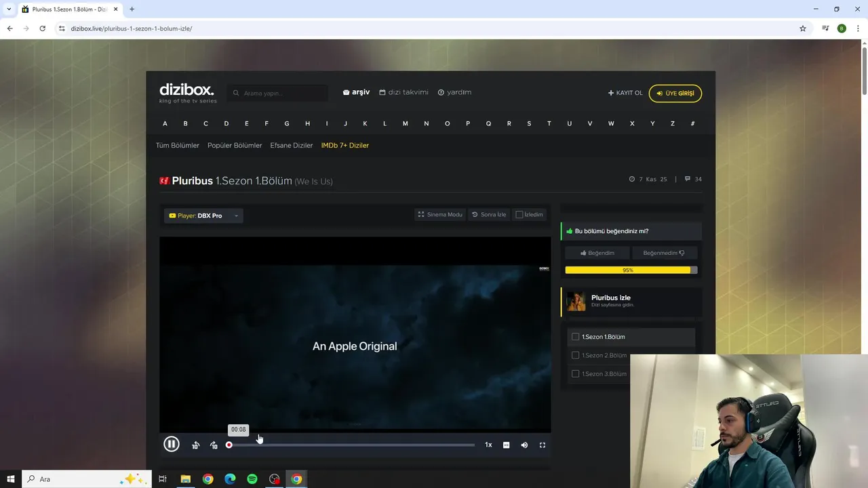The width and height of the screenshot is (868, 488).
Task: Rewind the video 10 seconds
Action: [195, 445]
